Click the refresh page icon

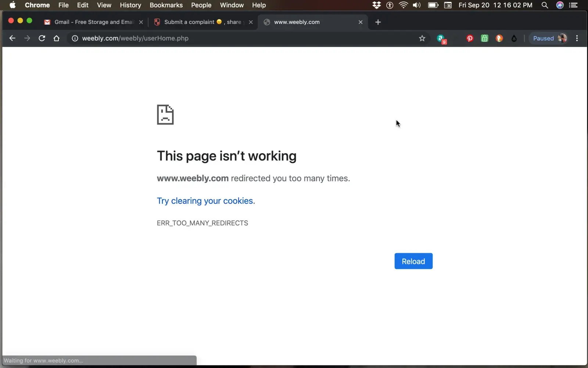tap(42, 38)
